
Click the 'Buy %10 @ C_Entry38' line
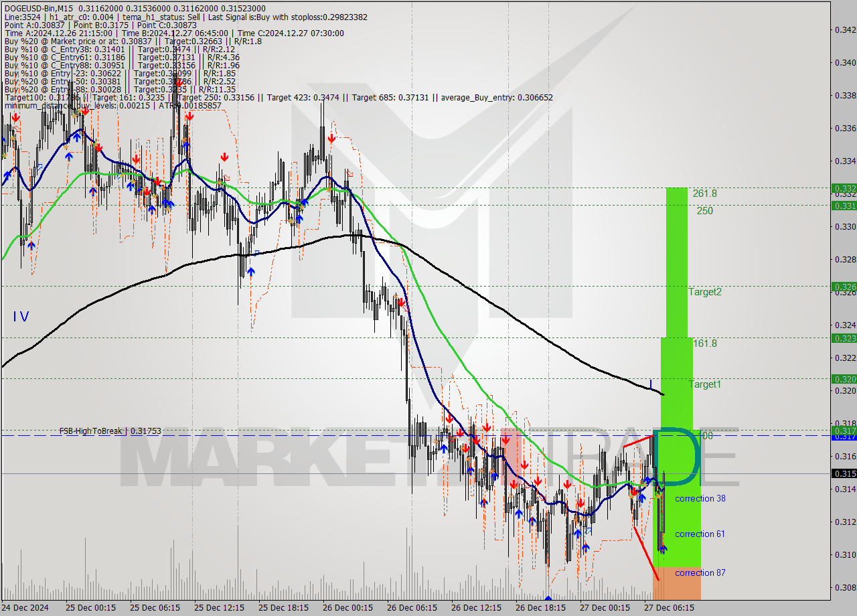[120, 49]
